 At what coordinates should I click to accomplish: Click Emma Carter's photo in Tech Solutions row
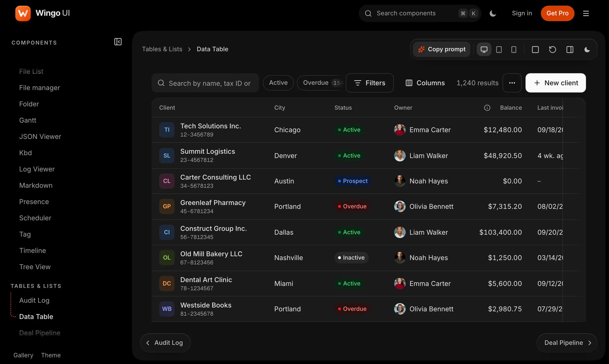coord(400,130)
